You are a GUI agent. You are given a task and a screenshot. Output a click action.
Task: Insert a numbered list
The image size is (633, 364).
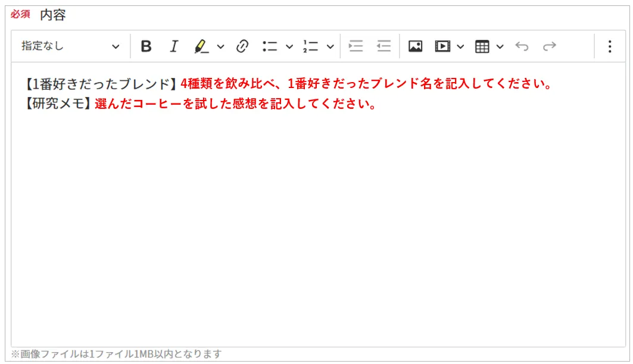pos(310,46)
